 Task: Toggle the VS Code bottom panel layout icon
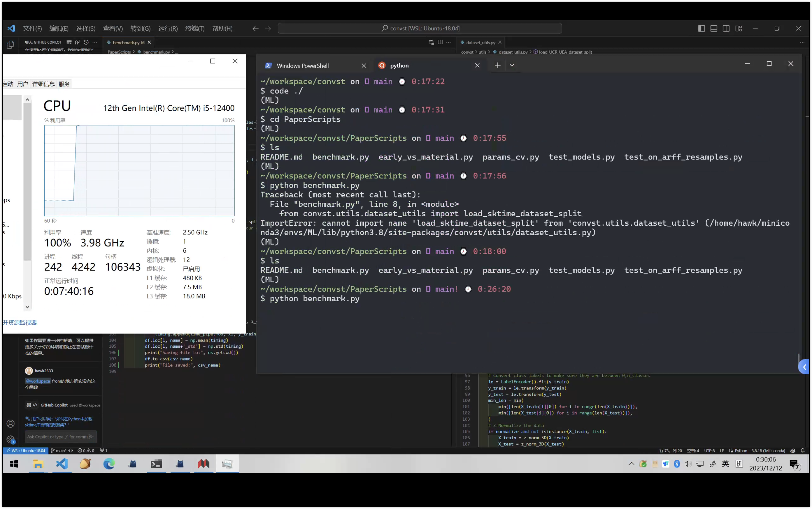pos(714,29)
